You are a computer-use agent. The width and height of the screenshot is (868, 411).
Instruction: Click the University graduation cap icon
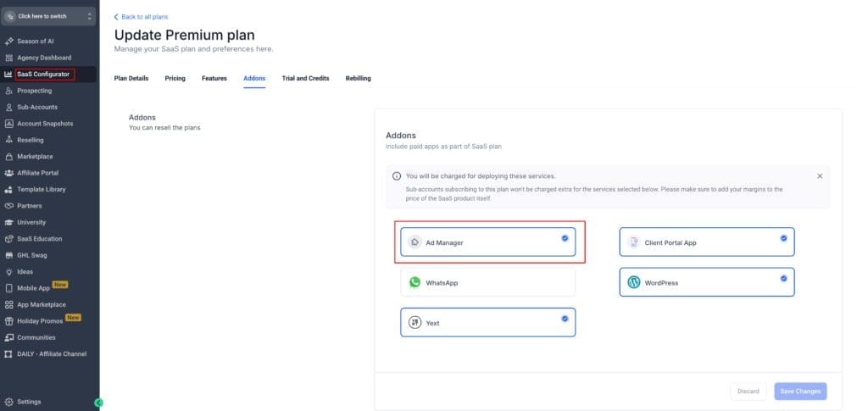(x=8, y=222)
